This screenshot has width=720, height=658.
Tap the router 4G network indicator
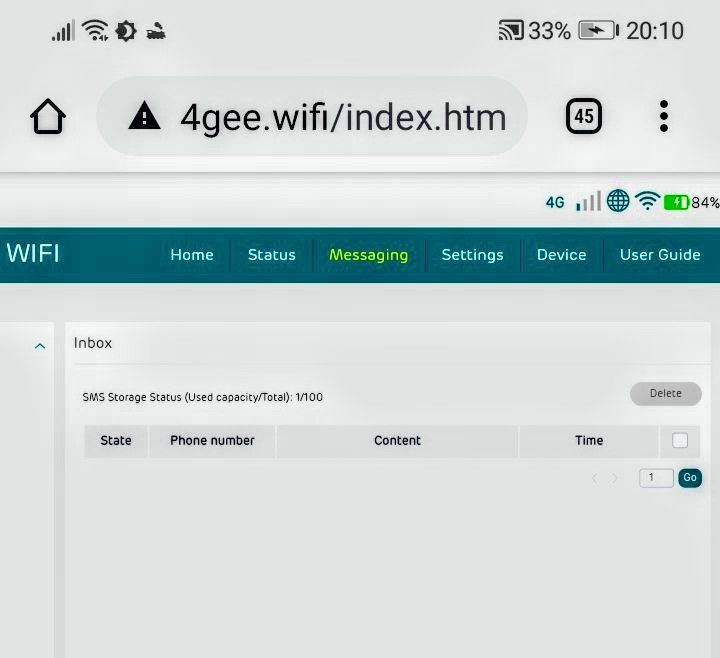(x=555, y=202)
